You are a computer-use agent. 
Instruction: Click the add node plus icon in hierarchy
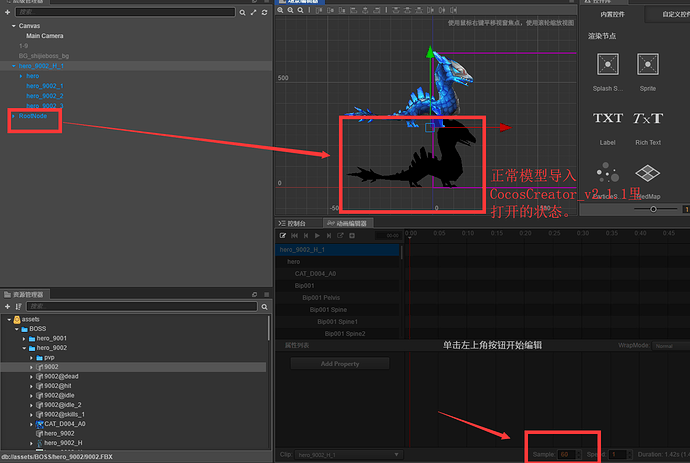tap(7, 12)
